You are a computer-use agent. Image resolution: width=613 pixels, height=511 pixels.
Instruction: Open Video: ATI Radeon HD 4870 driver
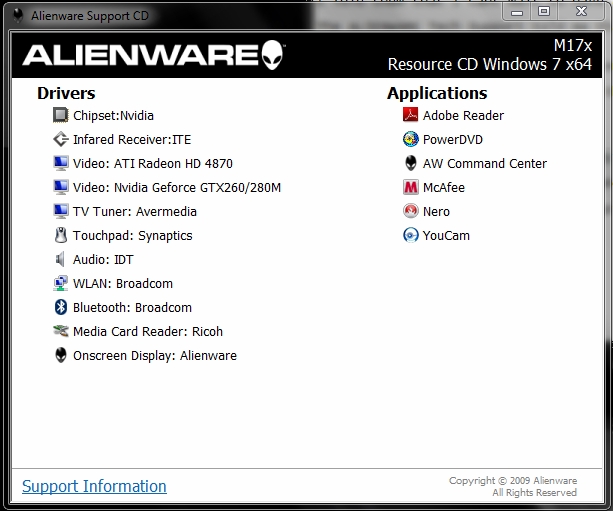(x=153, y=163)
